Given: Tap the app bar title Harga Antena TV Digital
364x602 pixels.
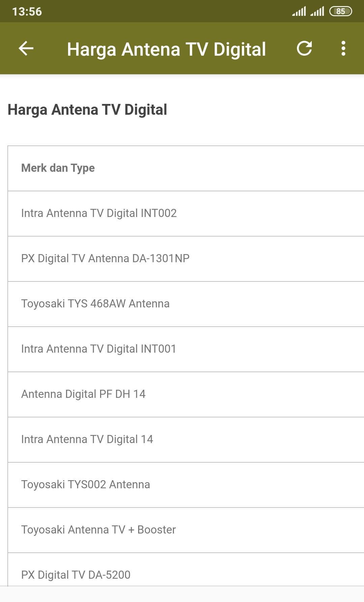Looking at the screenshot, I should (166, 49).
